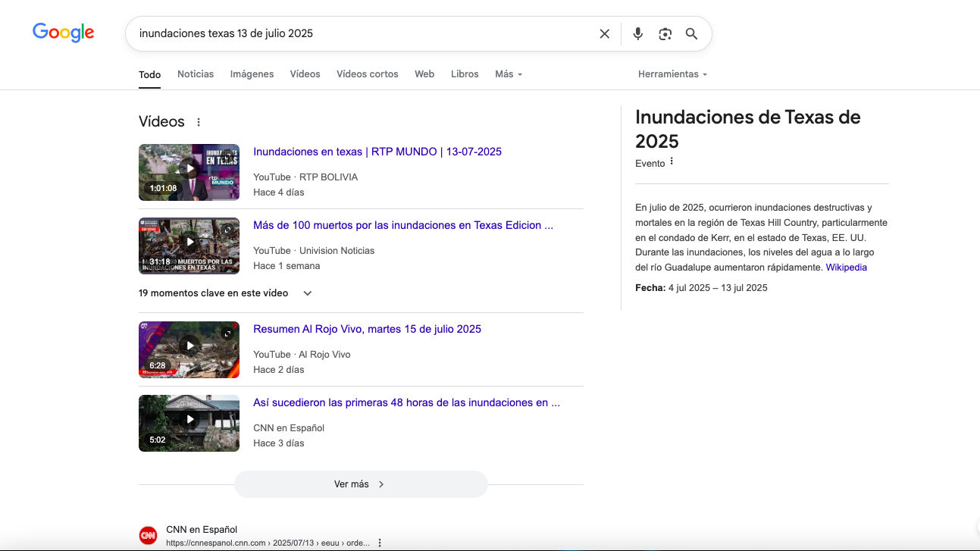The height and width of the screenshot is (551, 980).
Task: Open the three-dot menu beside Evento
Action: point(672,161)
